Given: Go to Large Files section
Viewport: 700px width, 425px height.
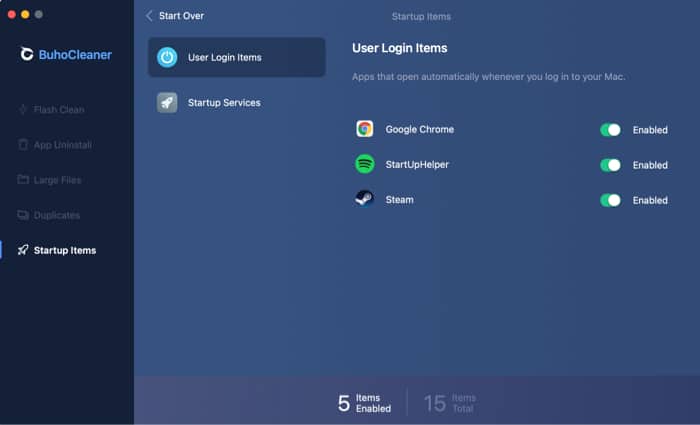Looking at the screenshot, I should [x=50, y=180].
